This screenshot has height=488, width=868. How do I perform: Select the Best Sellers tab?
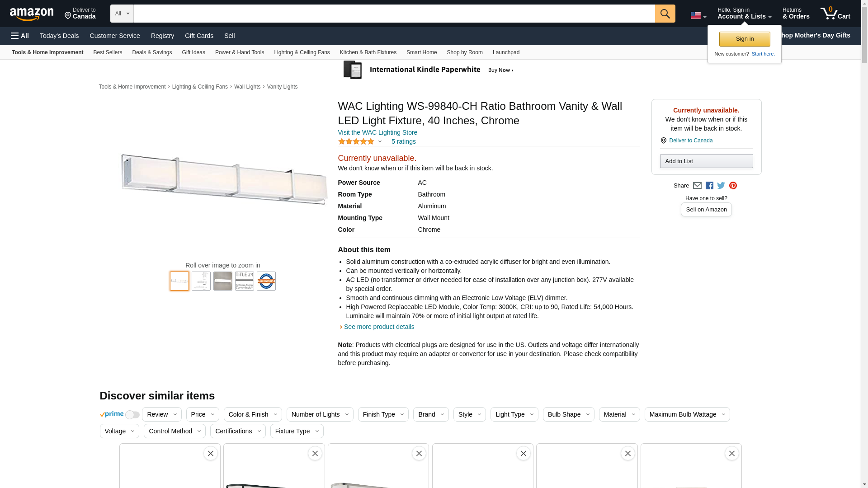coord(108,52)
